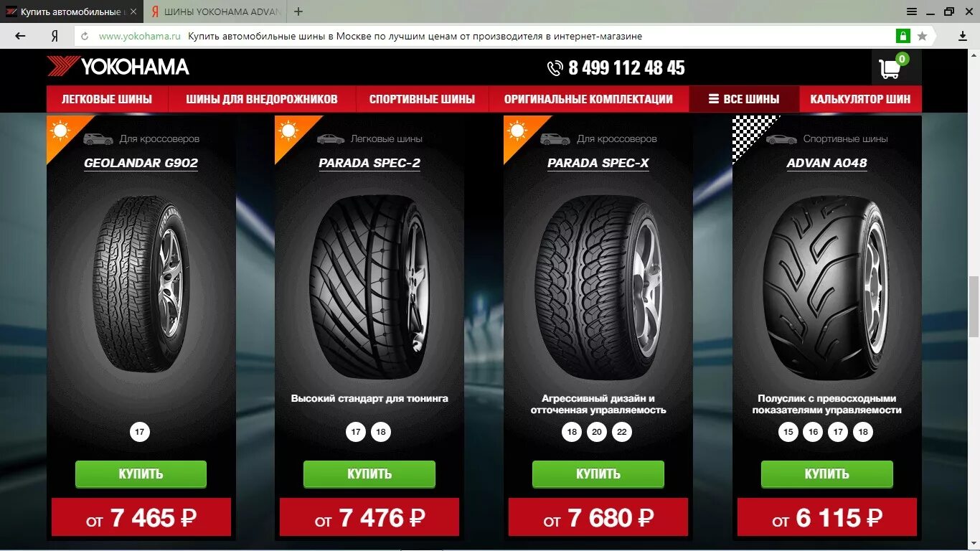
Task: Open ЛЕГКОВЫЕ ШИНЫ menu item
Action: [x=107, y=99]
